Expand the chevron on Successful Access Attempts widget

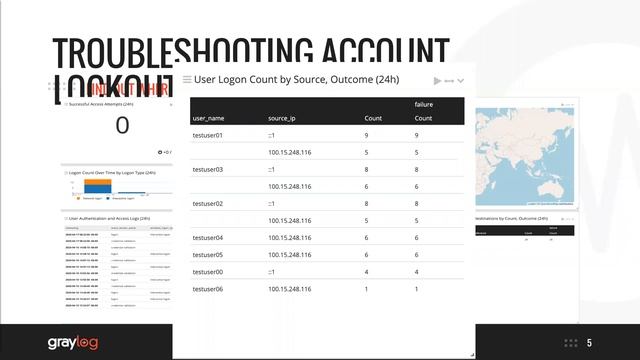[x=171, y=104]
